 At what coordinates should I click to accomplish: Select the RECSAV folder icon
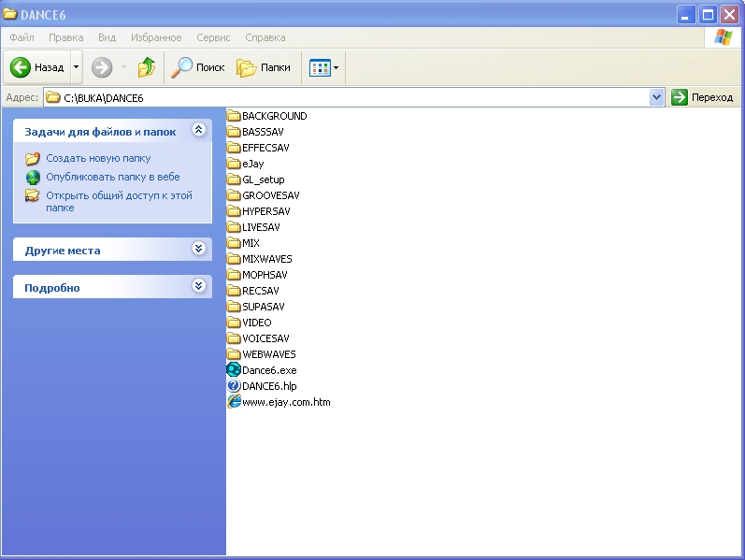[234, 291]
